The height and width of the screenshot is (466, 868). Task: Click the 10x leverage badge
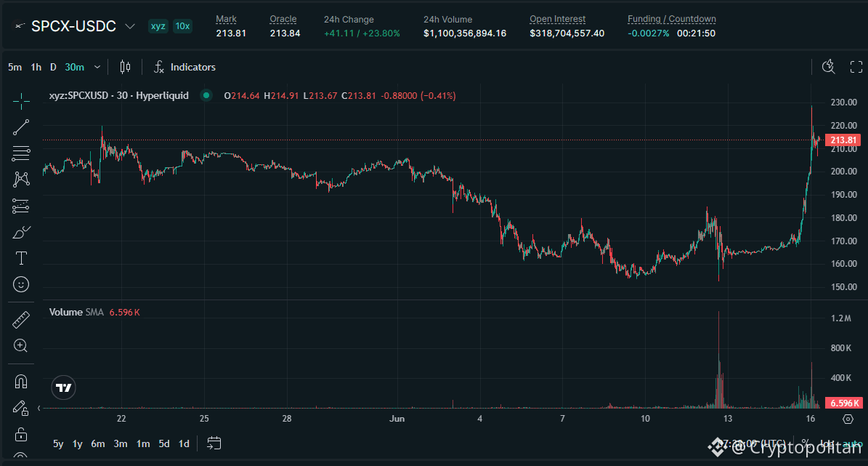(182, 26)
